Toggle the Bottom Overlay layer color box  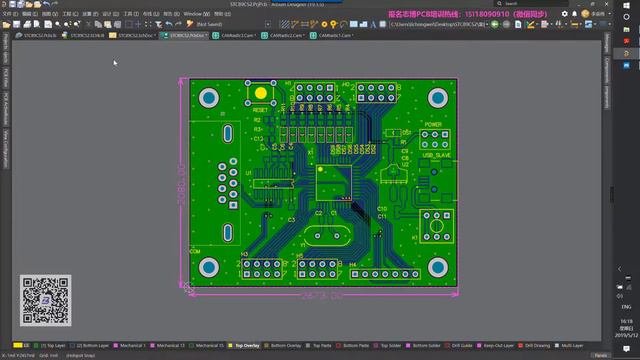(267, 346)
